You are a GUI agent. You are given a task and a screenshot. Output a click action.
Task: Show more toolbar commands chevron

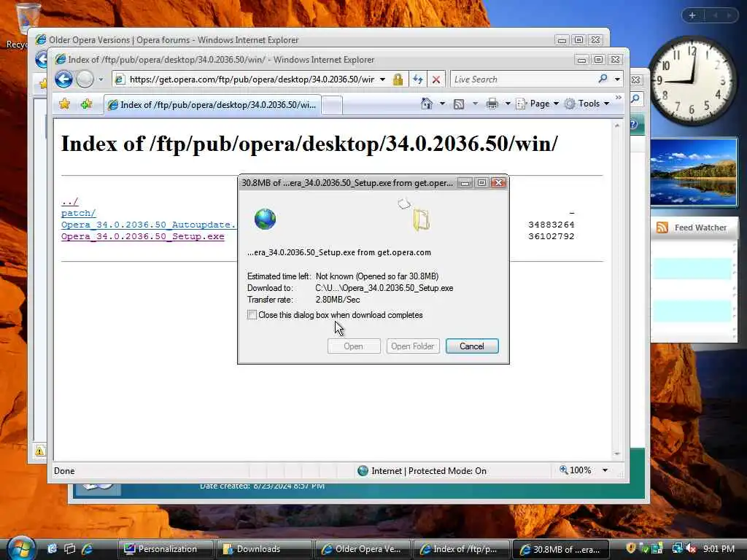click(x=619, y=98)
